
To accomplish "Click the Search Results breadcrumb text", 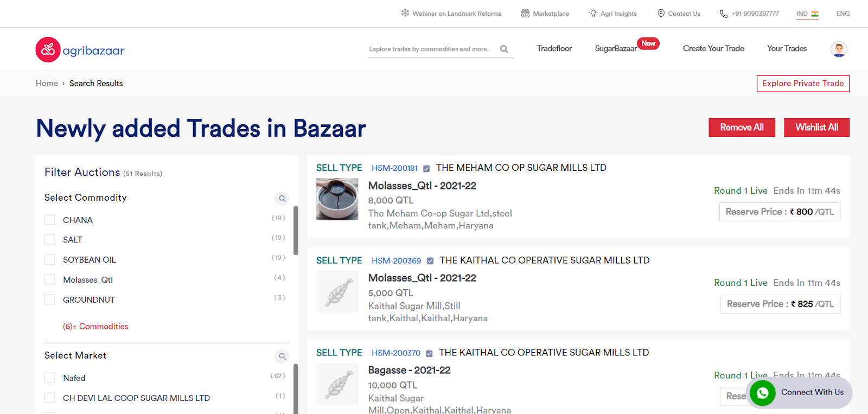I will point(96,83).
